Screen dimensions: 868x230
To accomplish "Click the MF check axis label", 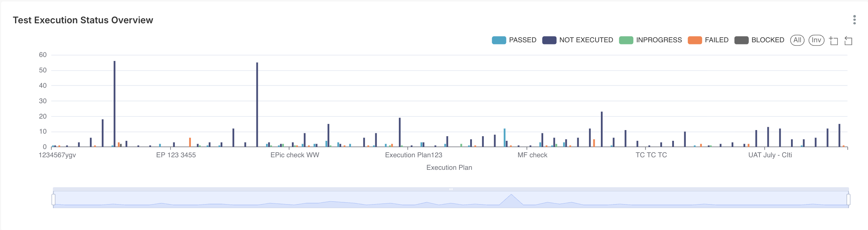I will 532,155.
